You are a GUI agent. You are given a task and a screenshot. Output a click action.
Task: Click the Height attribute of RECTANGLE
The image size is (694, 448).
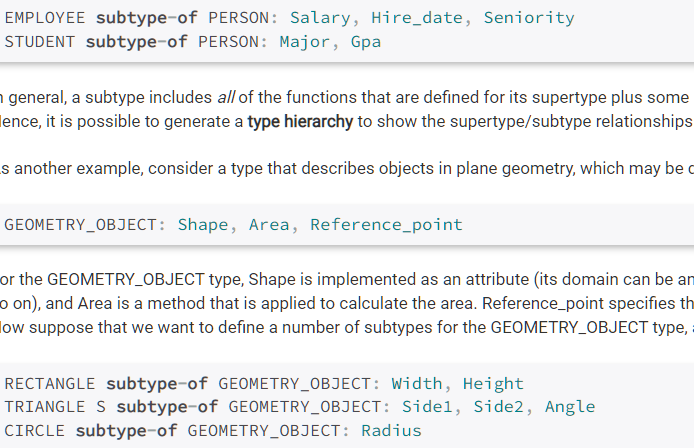coord(493,383)
